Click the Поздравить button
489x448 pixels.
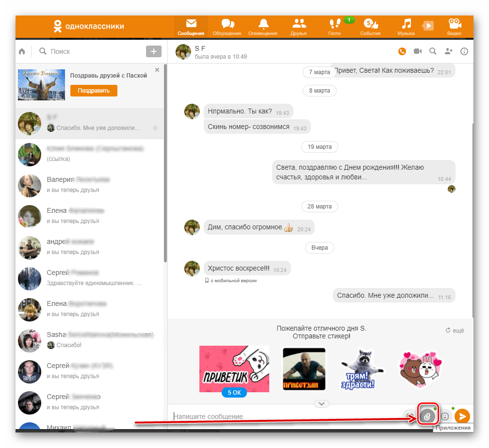point(94,91)
